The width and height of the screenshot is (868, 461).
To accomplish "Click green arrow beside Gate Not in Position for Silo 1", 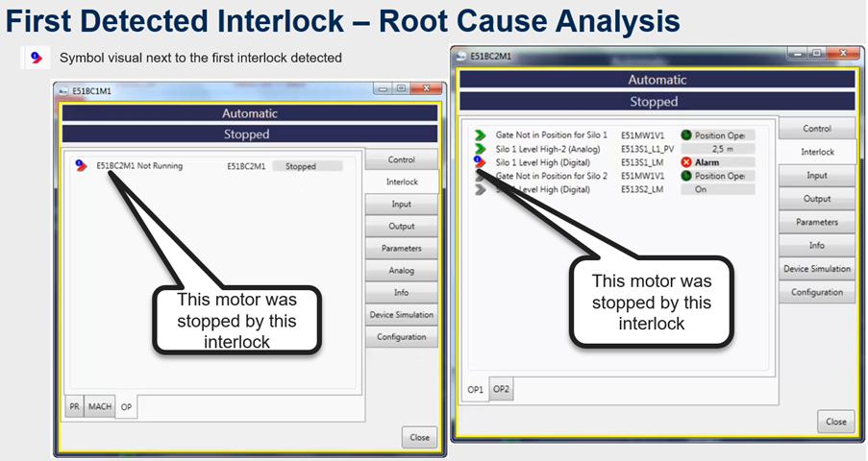I will click(480, 135).
